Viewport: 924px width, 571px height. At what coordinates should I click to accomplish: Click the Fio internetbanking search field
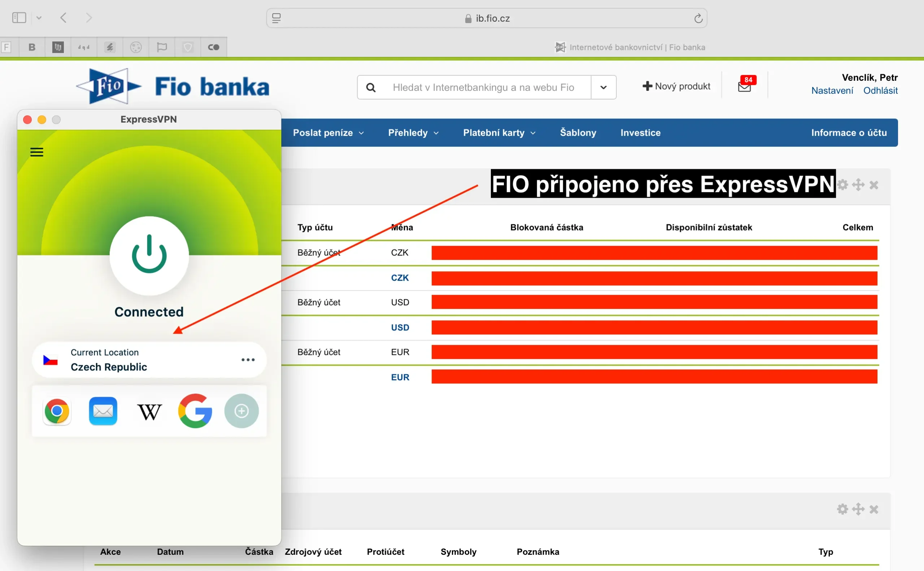484,87
